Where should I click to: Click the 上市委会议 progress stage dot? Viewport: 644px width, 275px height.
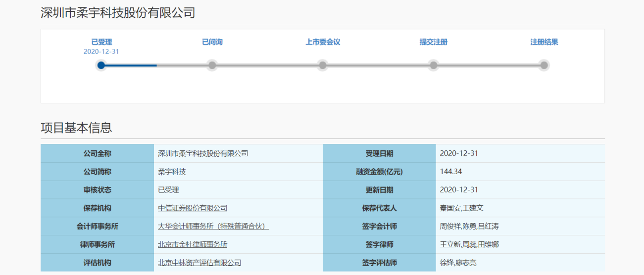(x=323, y=65)
